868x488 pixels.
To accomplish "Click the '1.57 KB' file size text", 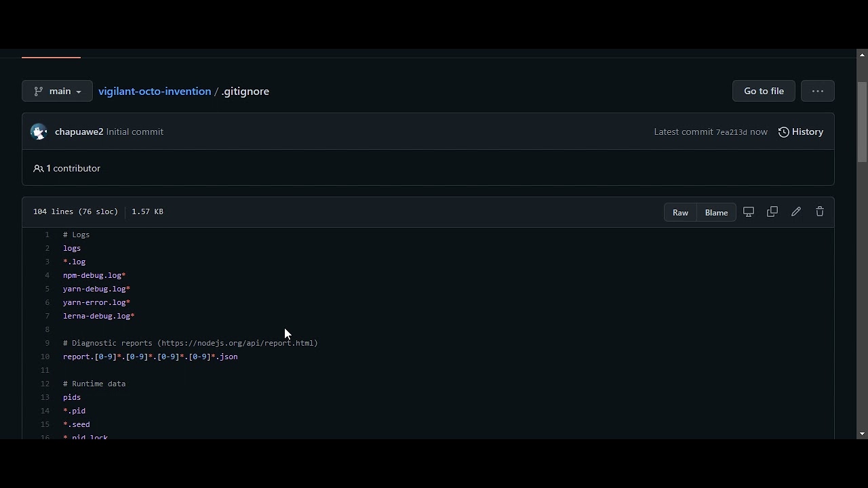I will [147, 211].
